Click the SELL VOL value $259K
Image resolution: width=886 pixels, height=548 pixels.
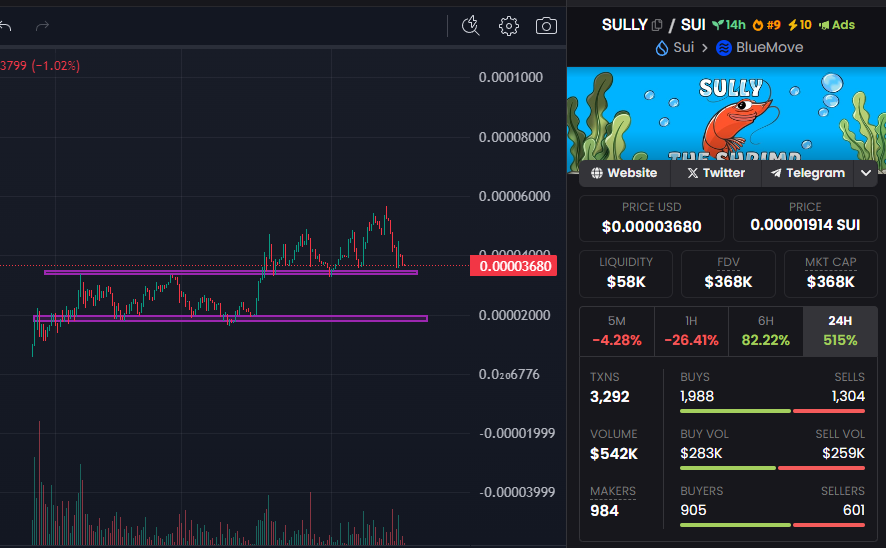coord(844,453)
